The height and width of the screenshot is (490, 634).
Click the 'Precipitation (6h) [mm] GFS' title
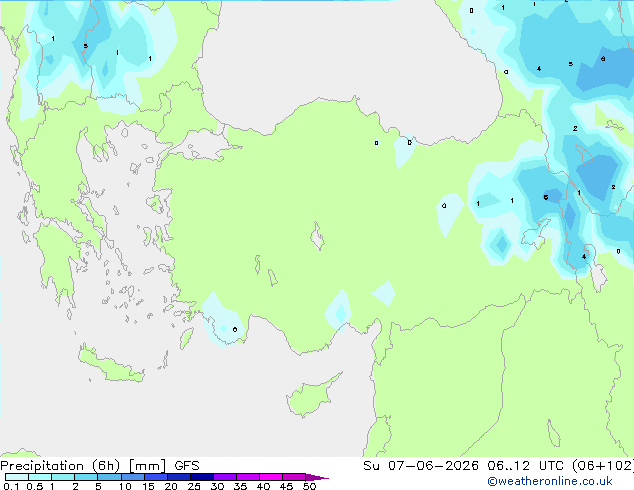pyautogui.click(x=100, y=466)
